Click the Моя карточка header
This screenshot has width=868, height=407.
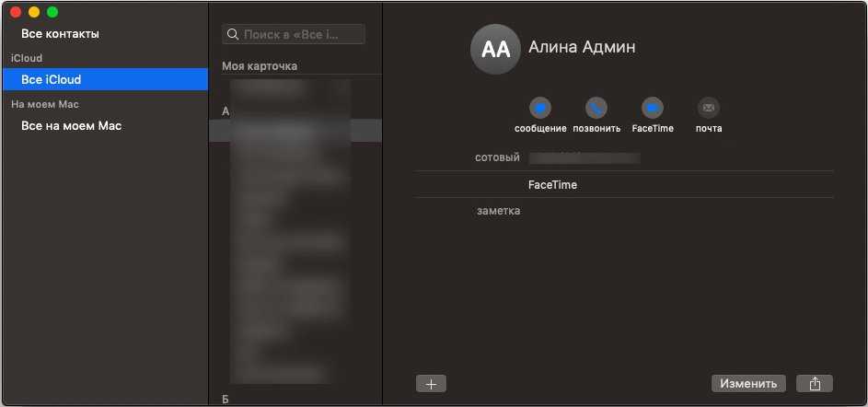point(260,66)
